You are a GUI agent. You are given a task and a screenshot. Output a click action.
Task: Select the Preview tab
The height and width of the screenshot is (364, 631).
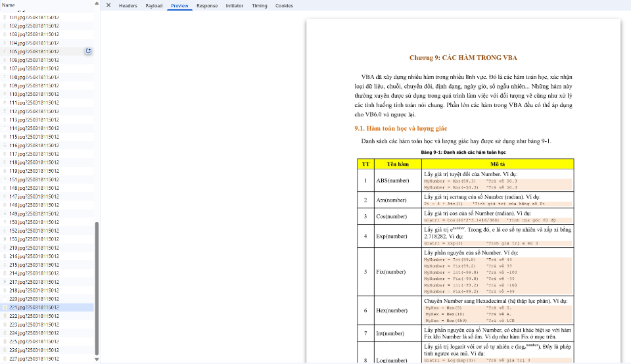click(x=179, y=5)
